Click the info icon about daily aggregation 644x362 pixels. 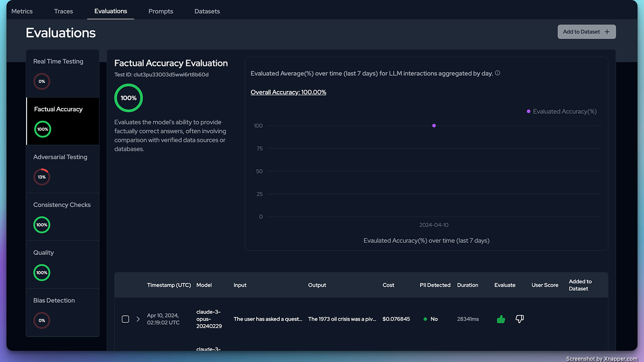pos(497,73)
